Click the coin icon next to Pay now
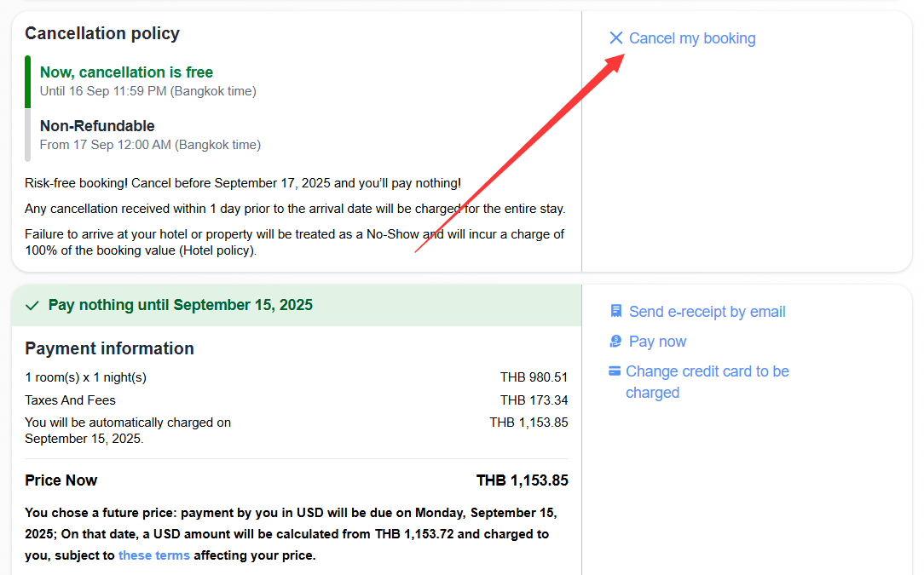Viewport: 924px width, 575px height. pyautogui.click(x=615, y=341)
